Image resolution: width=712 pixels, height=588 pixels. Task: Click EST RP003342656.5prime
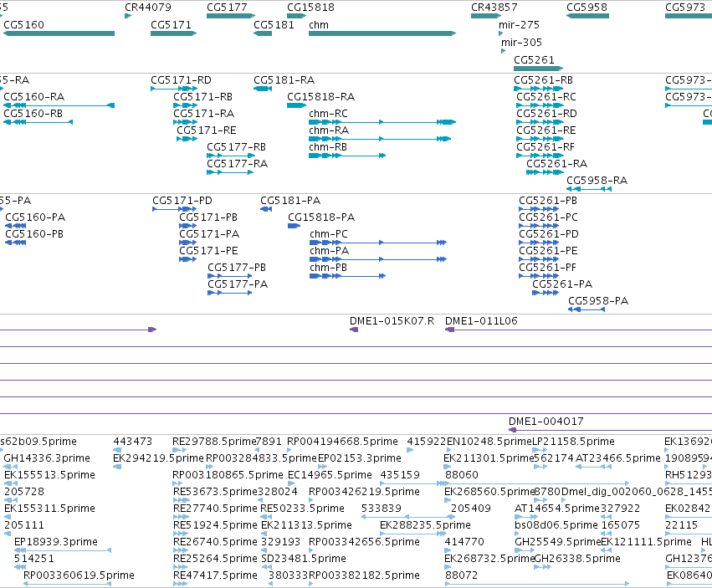tap(364, 542)
